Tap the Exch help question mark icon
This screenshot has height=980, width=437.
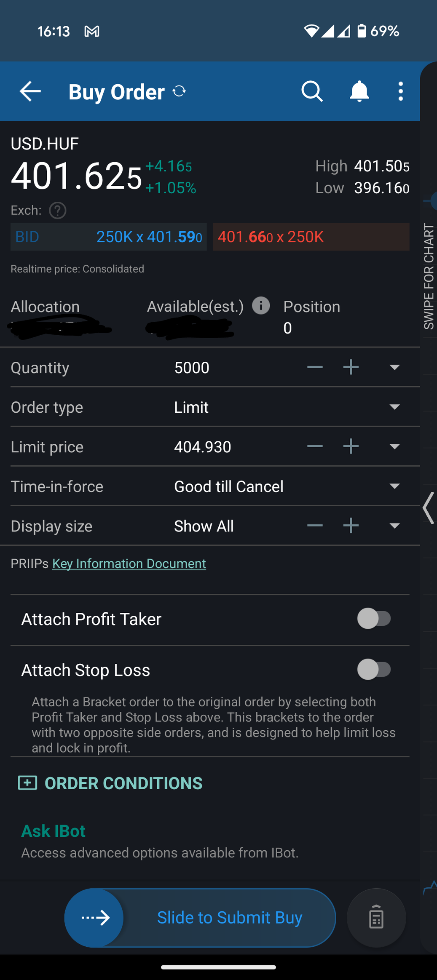coord(58,211)
